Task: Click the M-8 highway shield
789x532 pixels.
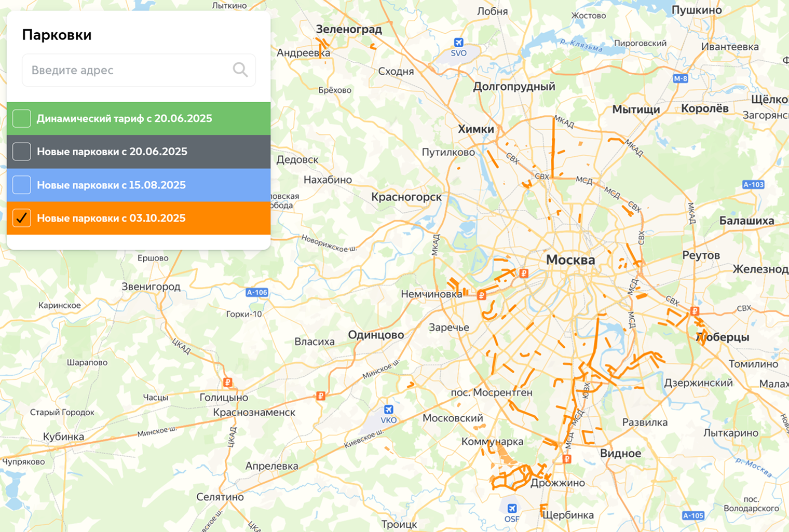Action: (680, 79)
